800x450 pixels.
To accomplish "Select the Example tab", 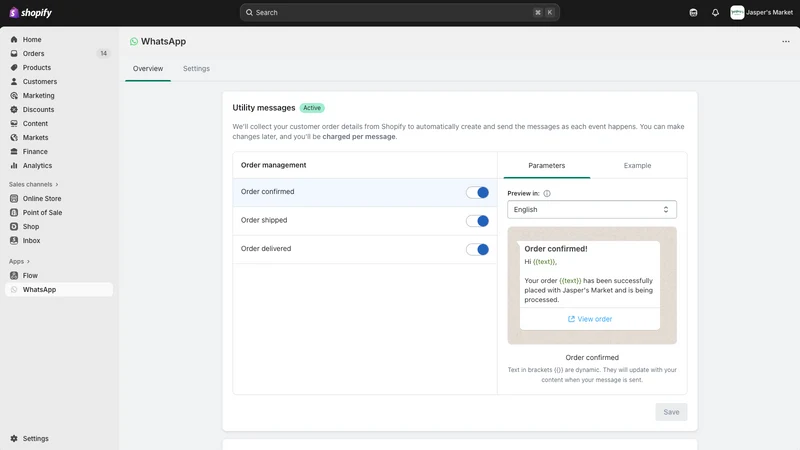I will (637, 166).
